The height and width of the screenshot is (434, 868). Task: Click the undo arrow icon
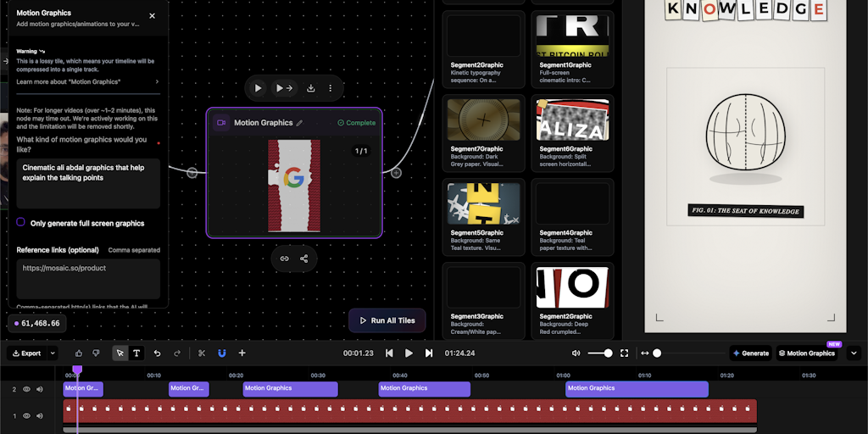pyautogui.click(x=157, y=353)
